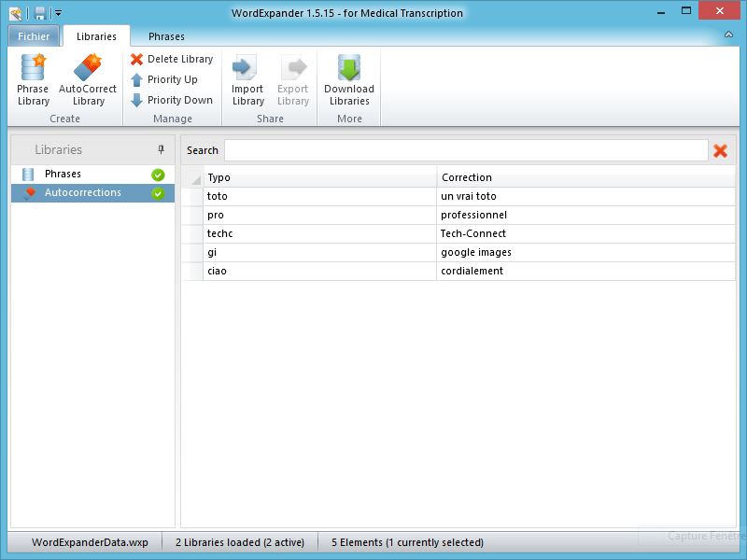This screenshot has height=560, width=747.
Task: Click the row header of 'toto' row
Action: (x=192, y=196)
